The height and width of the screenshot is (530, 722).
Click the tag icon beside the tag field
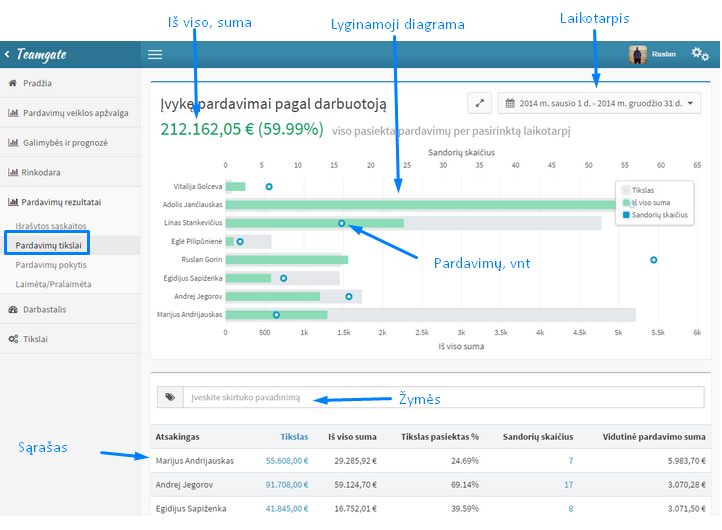[170, 397]
